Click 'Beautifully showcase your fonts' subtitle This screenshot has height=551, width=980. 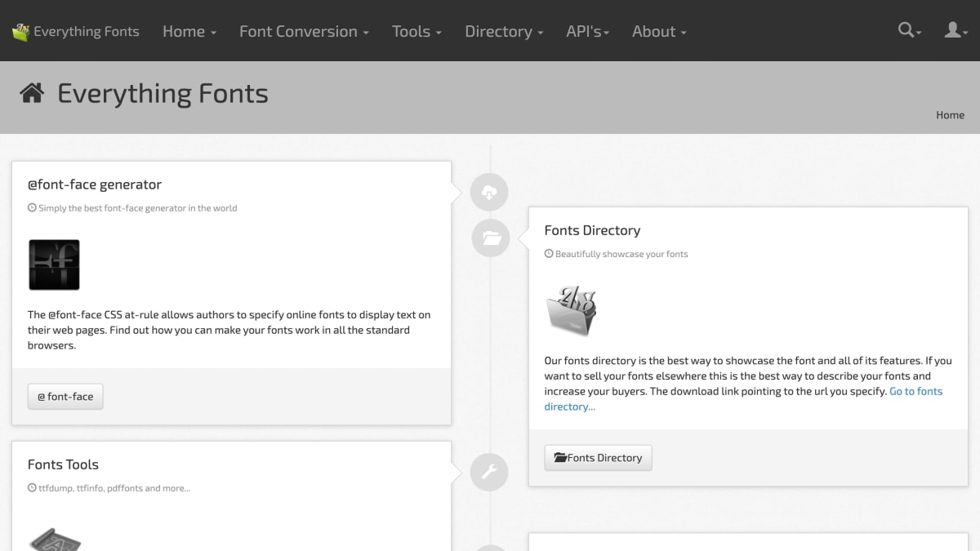click(x=621, y=254)
